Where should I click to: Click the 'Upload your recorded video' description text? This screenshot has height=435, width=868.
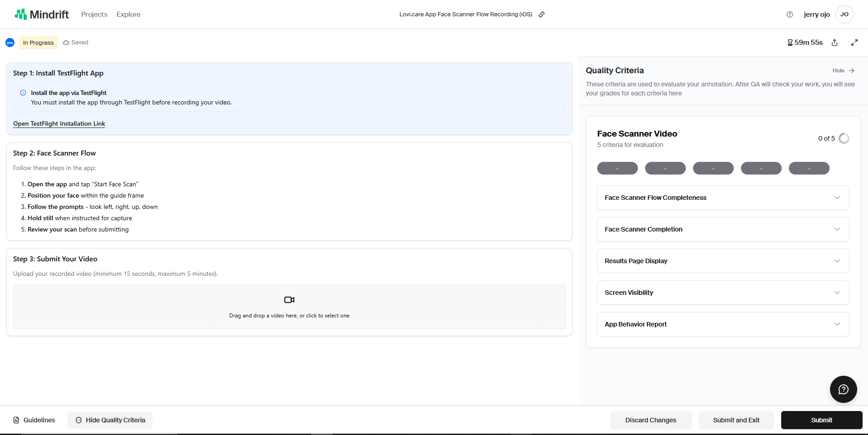(116, 274)
